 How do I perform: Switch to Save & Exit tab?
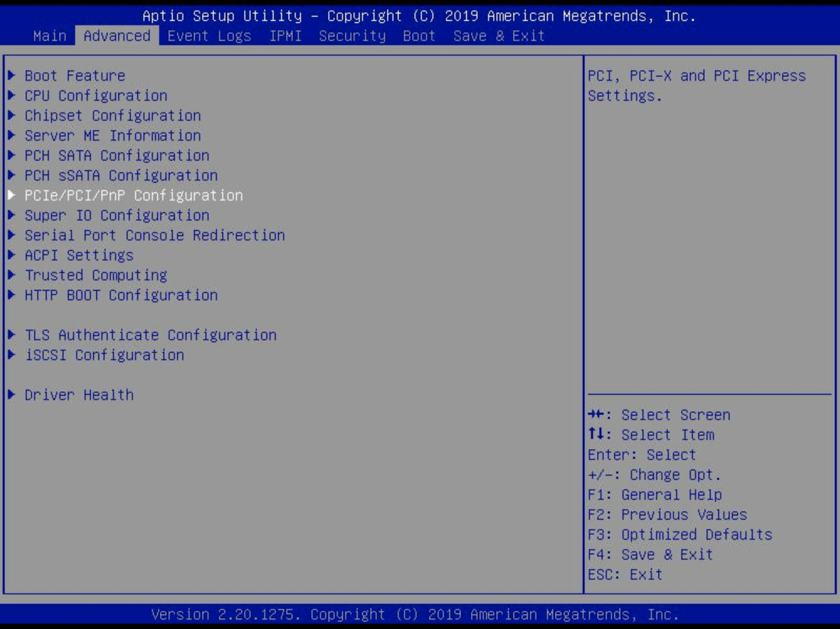[x=499, y=36]
